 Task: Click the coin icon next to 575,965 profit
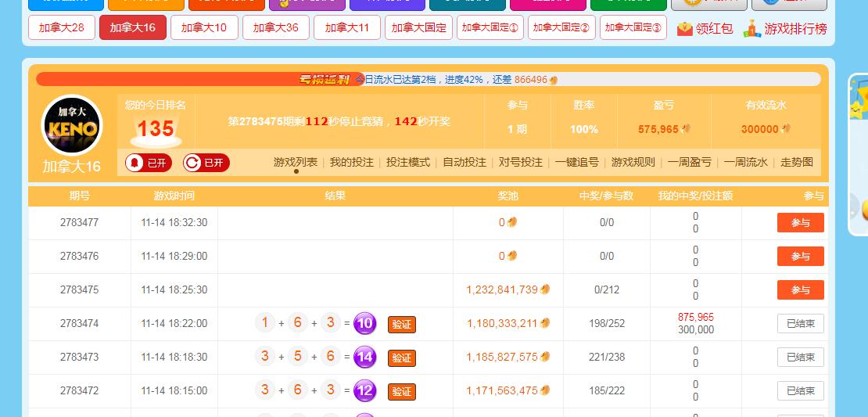tap(687, 129)
